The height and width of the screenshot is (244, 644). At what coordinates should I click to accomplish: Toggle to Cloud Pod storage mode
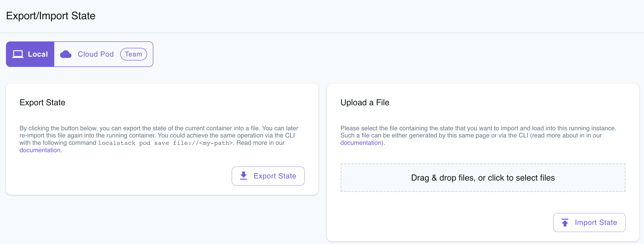95,54
